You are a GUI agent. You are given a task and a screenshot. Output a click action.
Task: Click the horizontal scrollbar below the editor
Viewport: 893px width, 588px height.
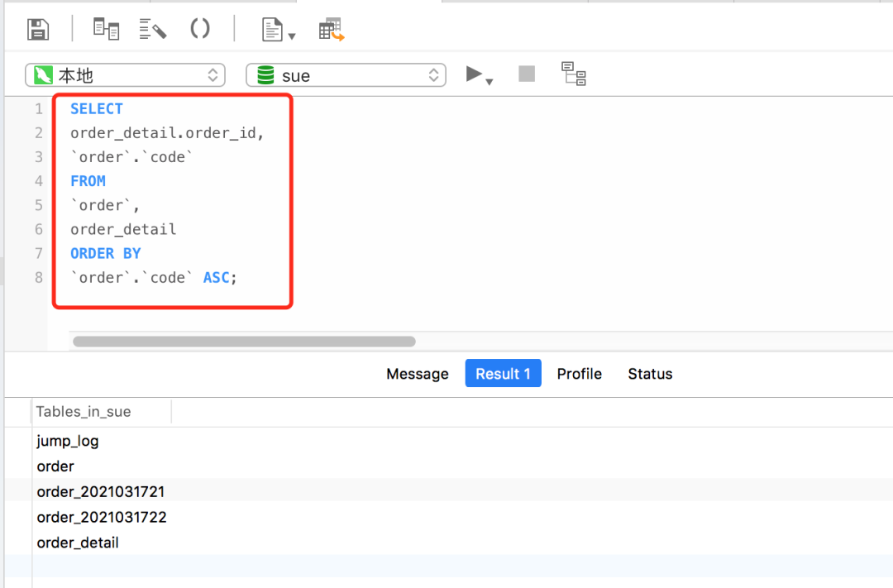tap(244, 341)
